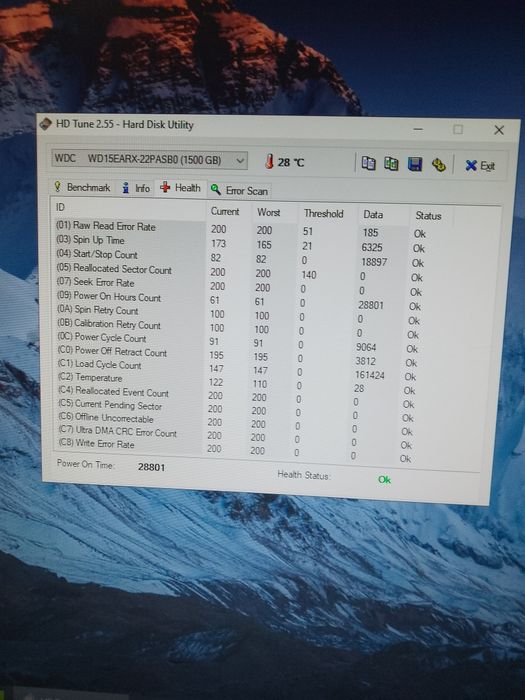Minimize the HD Tune window
Viewport: 525px width, 700px height.
pos(418,129)
